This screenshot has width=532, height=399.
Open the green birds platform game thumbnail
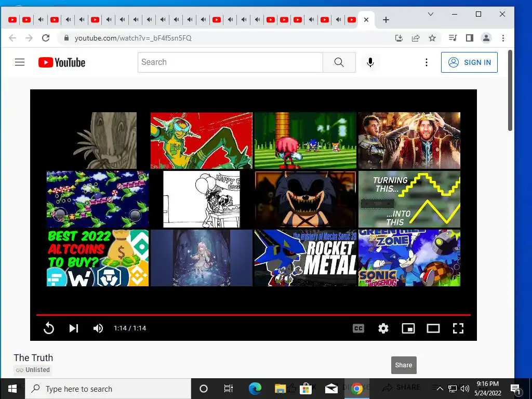tap(98, 199)
